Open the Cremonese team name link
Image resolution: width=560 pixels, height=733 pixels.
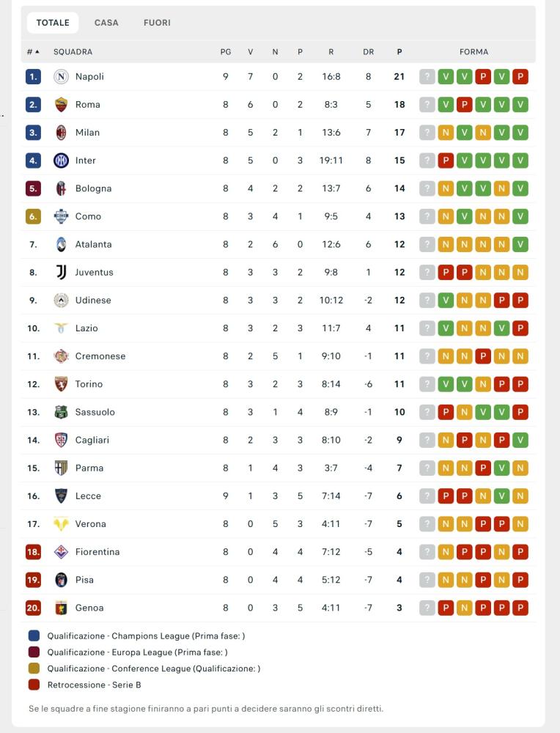pos(100,356)
